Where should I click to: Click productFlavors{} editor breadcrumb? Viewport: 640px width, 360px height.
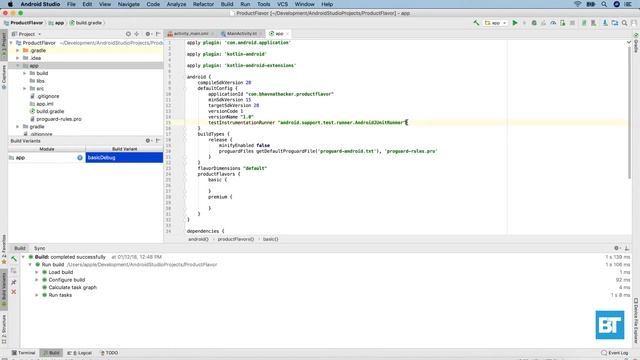(236, 239)
